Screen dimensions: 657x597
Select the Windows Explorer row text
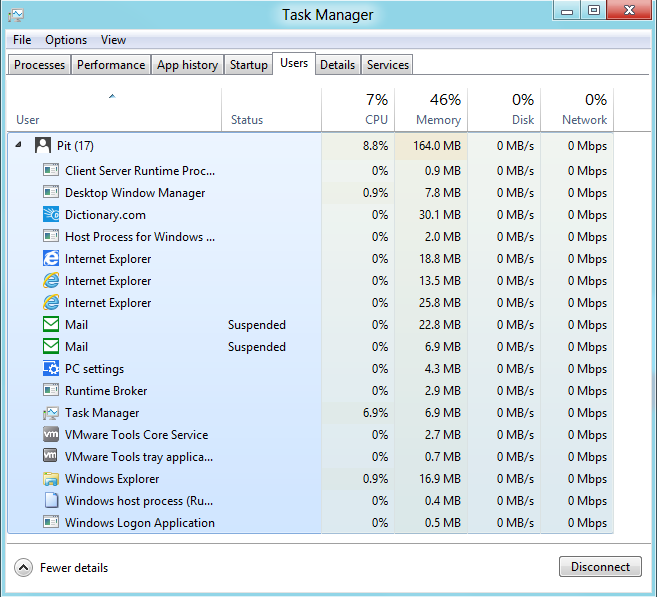[x=112, y=478]
